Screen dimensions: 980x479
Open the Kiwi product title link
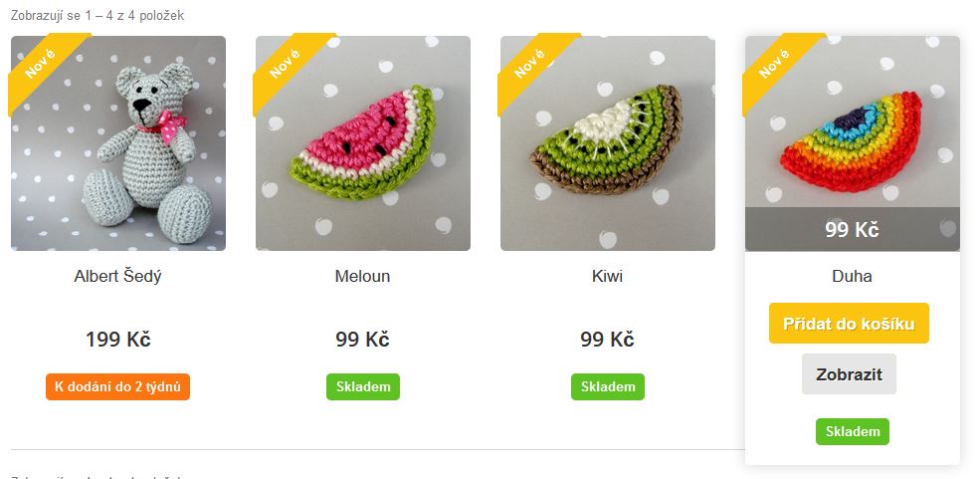pos(608,276)
